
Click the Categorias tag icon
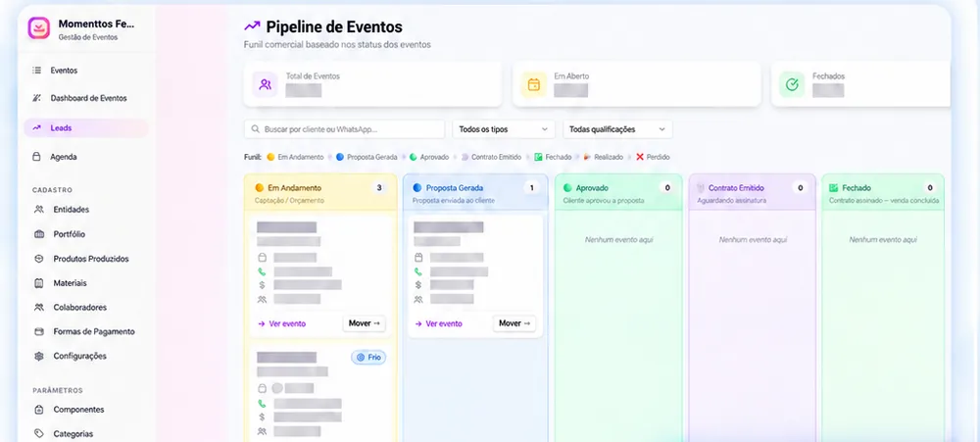(x=39, y=433)
